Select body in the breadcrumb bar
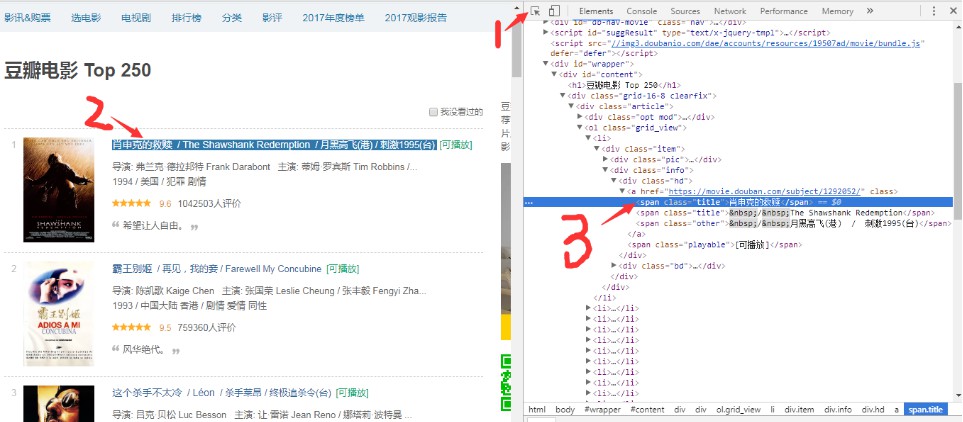 pyautogui.click(x=565, y=410)
